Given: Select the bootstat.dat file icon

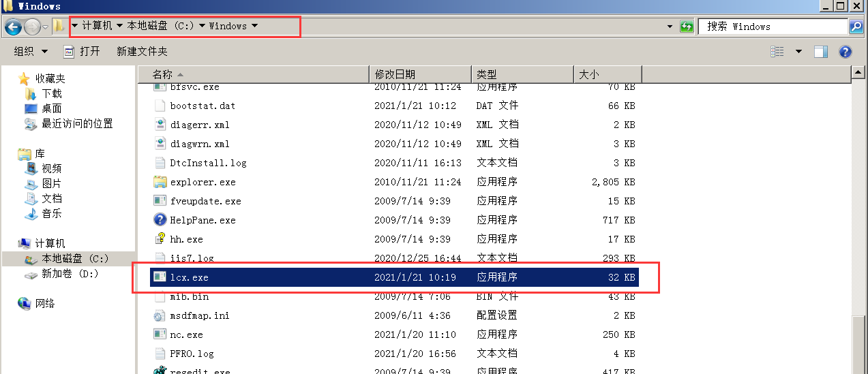Looking at the screenshot, I should pos(160,106).
